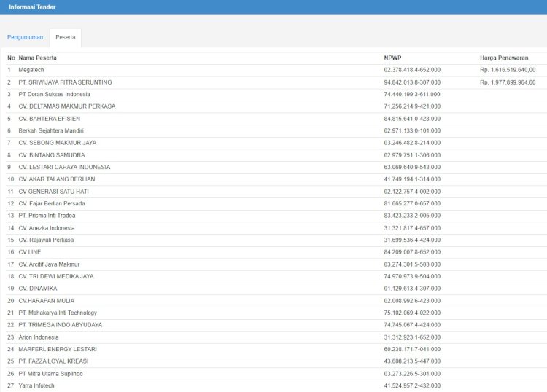
Task: Select PT. Prisma Inti Tradea
Action: [47, 216]
